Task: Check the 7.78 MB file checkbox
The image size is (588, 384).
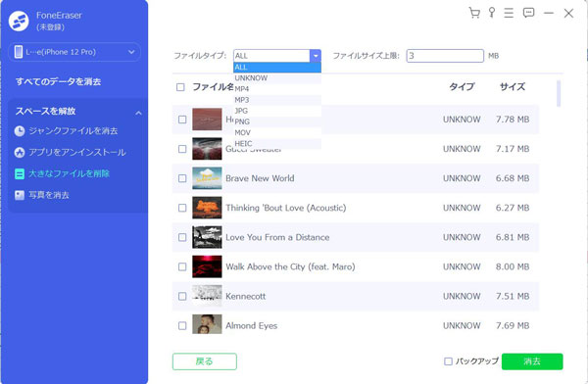Action: click(x=182, y=120)
